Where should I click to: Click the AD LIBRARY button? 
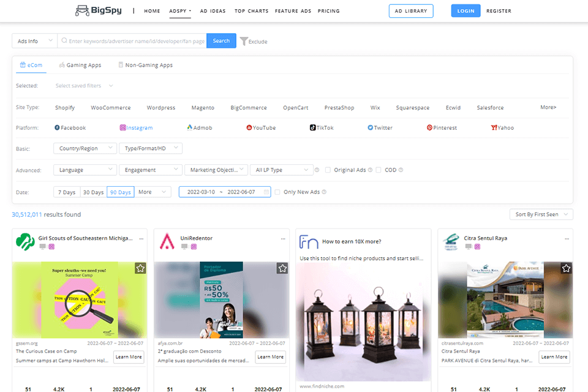pos(411,11)
